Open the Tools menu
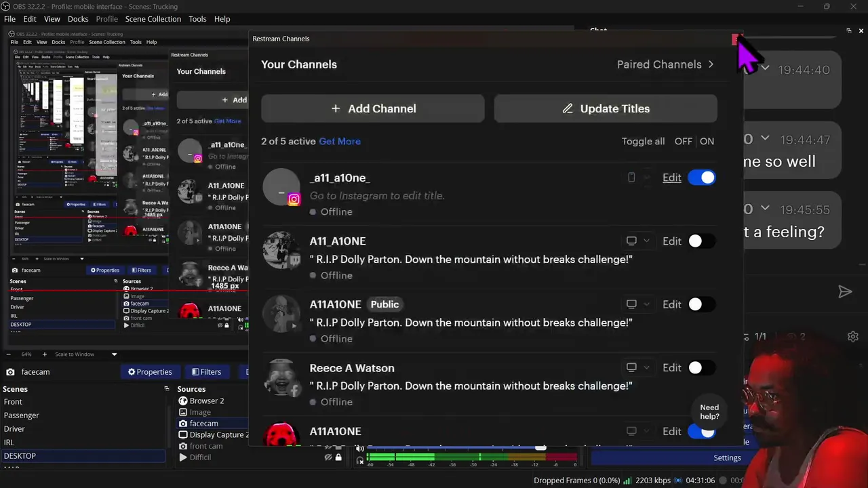 pos(197,19)
